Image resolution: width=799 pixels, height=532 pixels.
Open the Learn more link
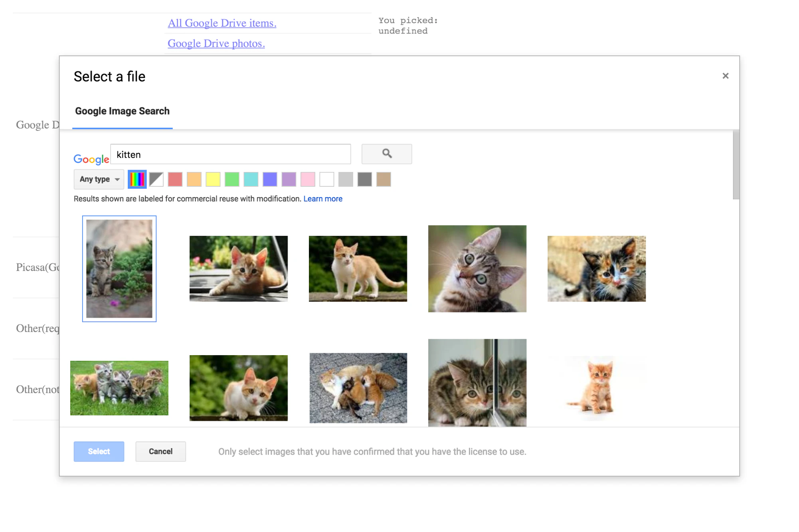[323, 199]
